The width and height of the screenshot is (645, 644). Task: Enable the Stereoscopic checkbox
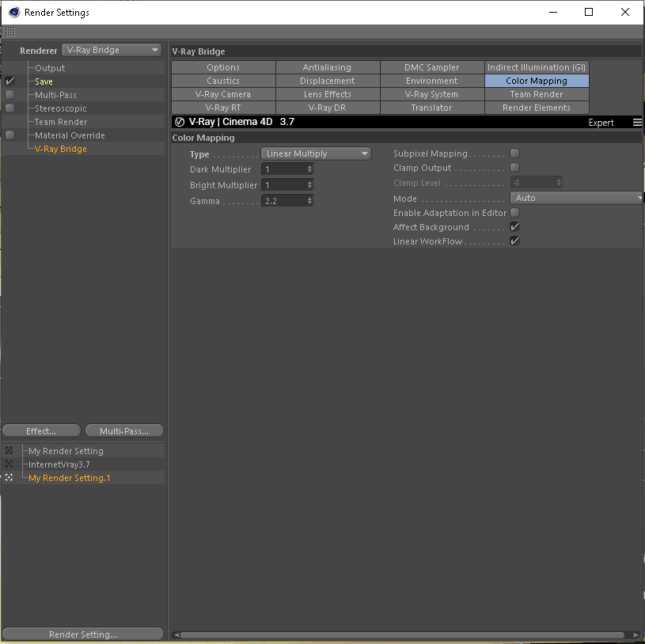coord(9,108)
